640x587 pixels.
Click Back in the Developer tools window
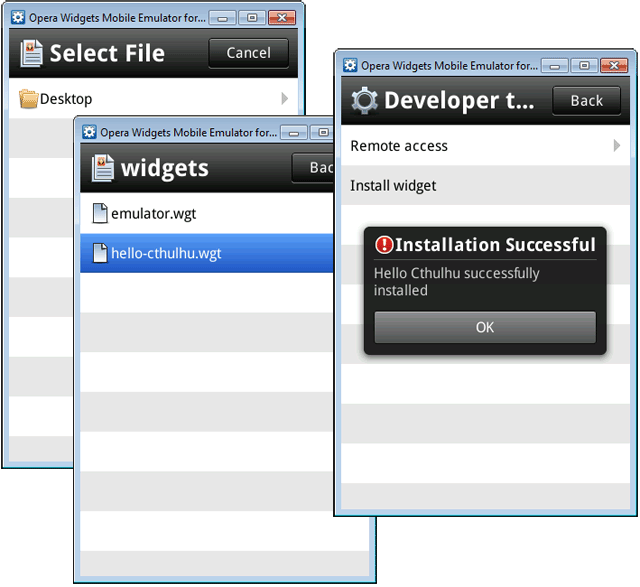[586, 101]
